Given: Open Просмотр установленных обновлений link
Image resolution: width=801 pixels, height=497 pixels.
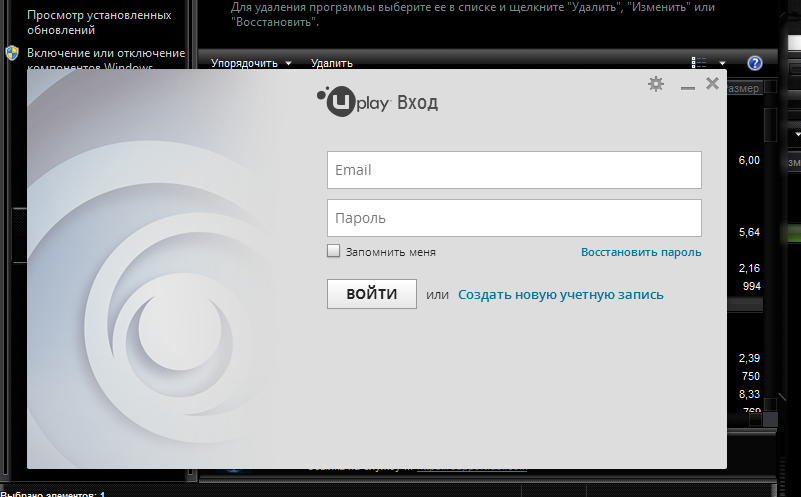Looking at the screenshot, I should click(x=99, y=22).
